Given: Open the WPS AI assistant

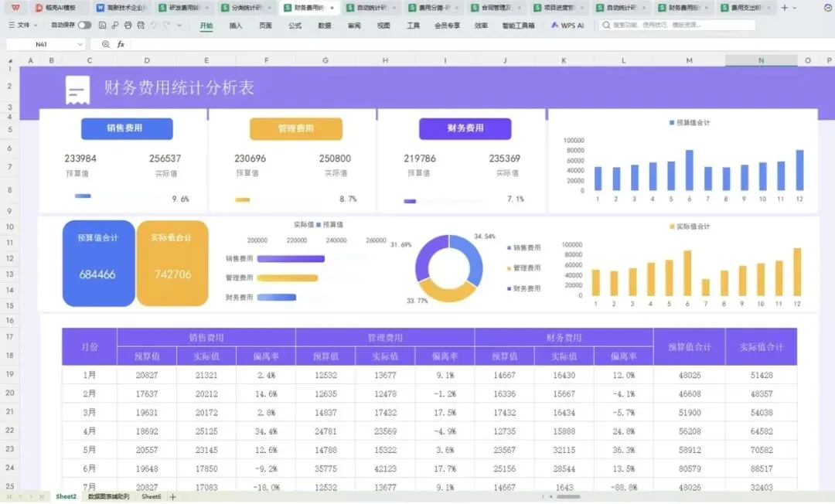Looking at the screenshot, I should click(567, 25).
